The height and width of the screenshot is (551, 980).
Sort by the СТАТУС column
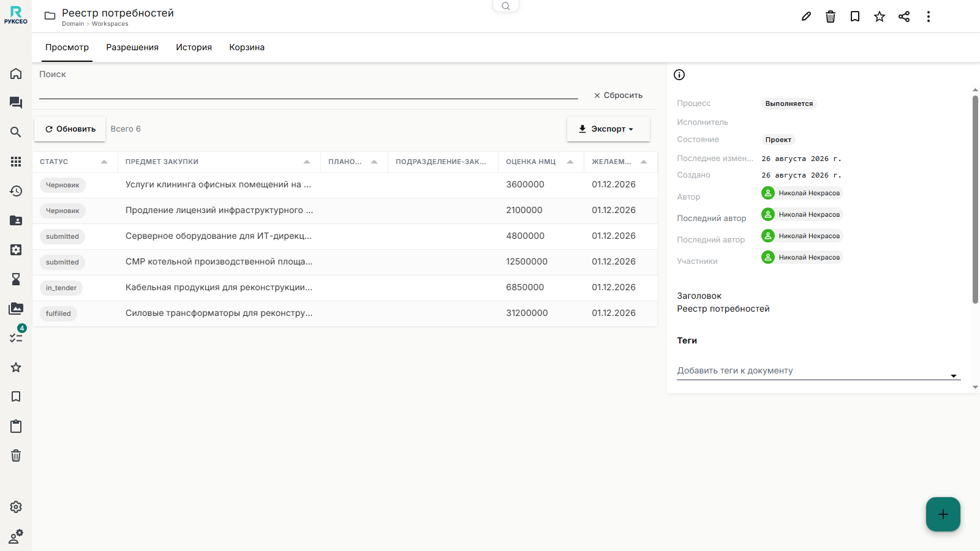pyautogui.click(x=73, y=162)
